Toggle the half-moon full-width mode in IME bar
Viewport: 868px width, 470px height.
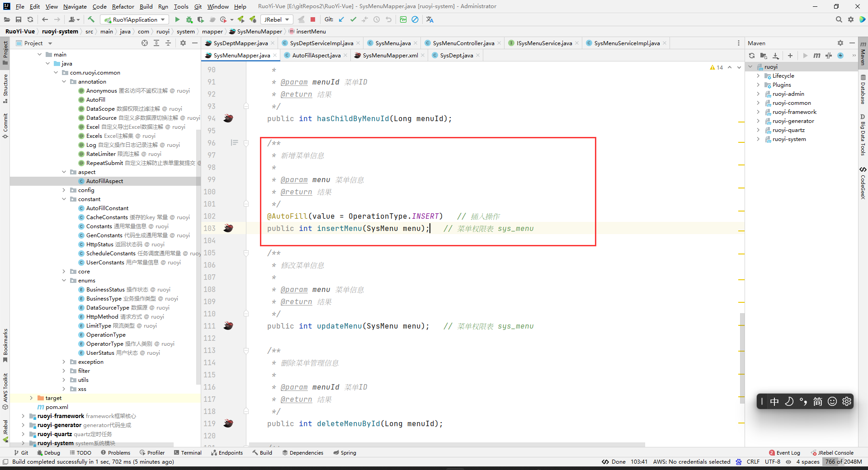pos(789,401)
